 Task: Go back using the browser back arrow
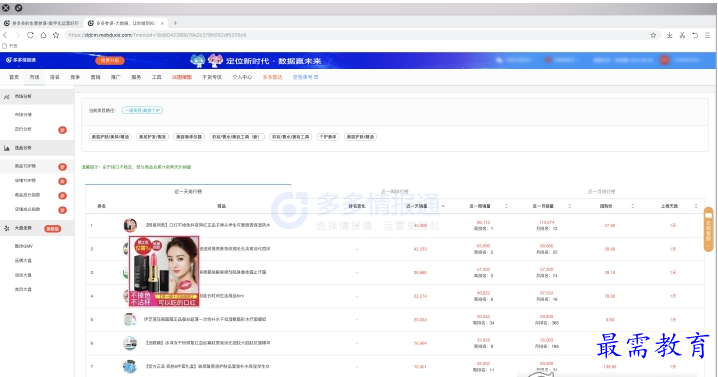click(5, 35)
